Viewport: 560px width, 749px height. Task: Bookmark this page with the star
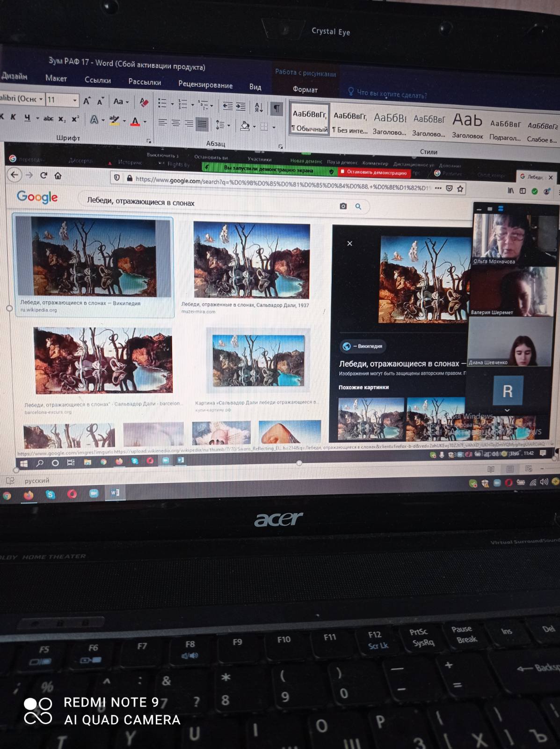[x=460, y=189]
